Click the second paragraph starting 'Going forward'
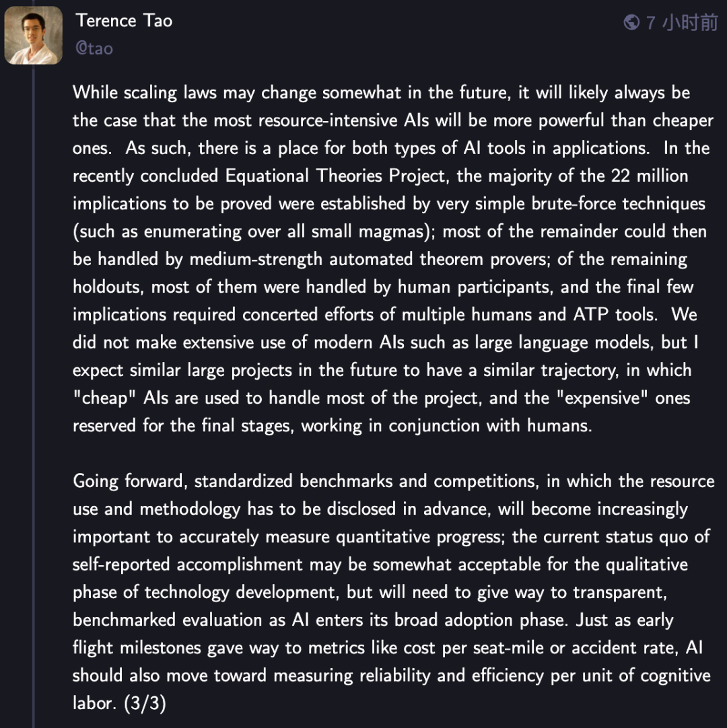The height and width of the screenshot is (728, 727). click(x=390, y=592)
